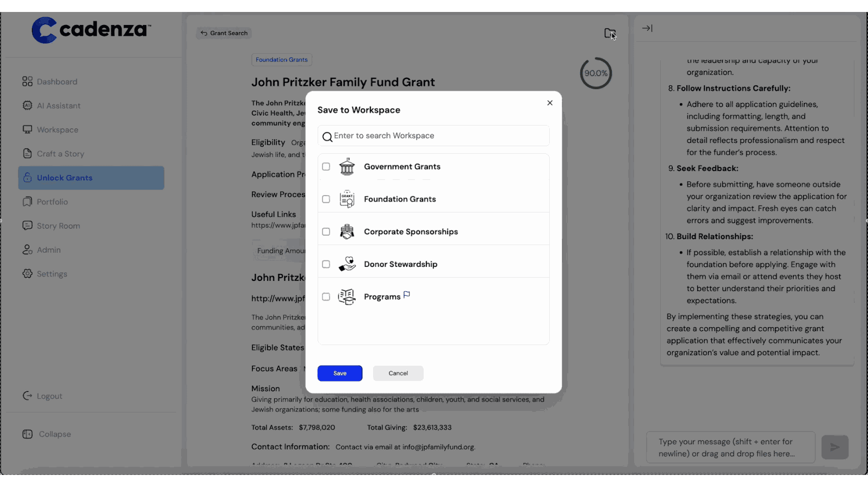Click the Admin person icon
This screenshot has width=868, height=488.
pos(27,249)
